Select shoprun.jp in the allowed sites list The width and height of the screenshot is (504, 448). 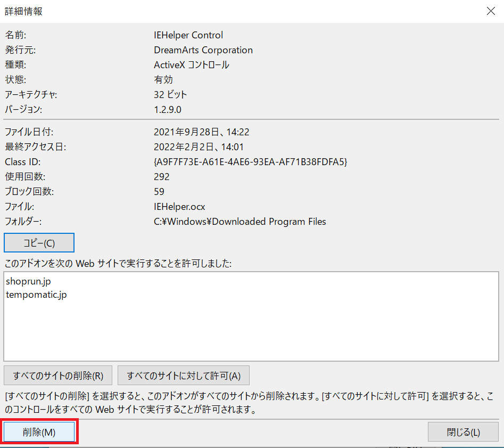click(x=28, y=281)
